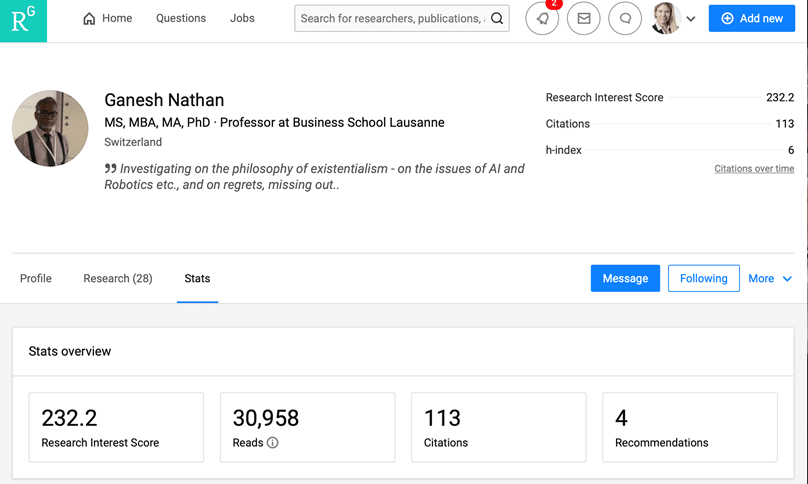Image resolution: width=808 pixels, height=484 pixels.
Task: Expand the account menu chevron
Action: point(691,20)
